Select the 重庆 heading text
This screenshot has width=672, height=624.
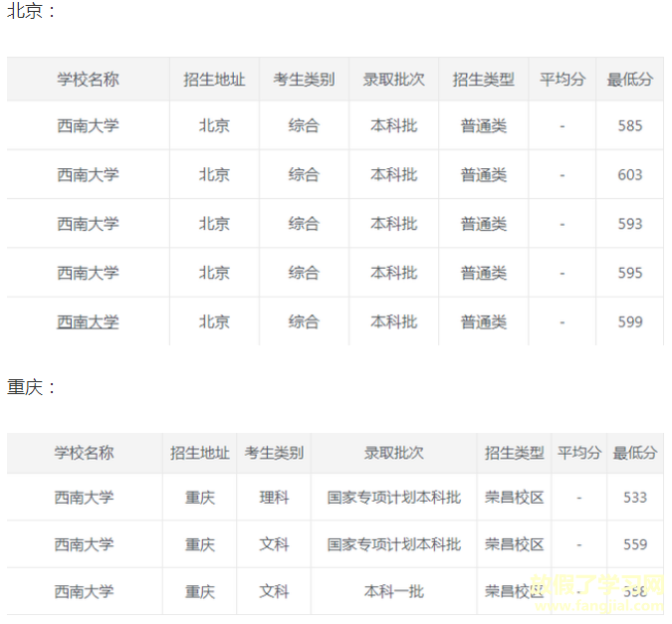click(25, 387)
